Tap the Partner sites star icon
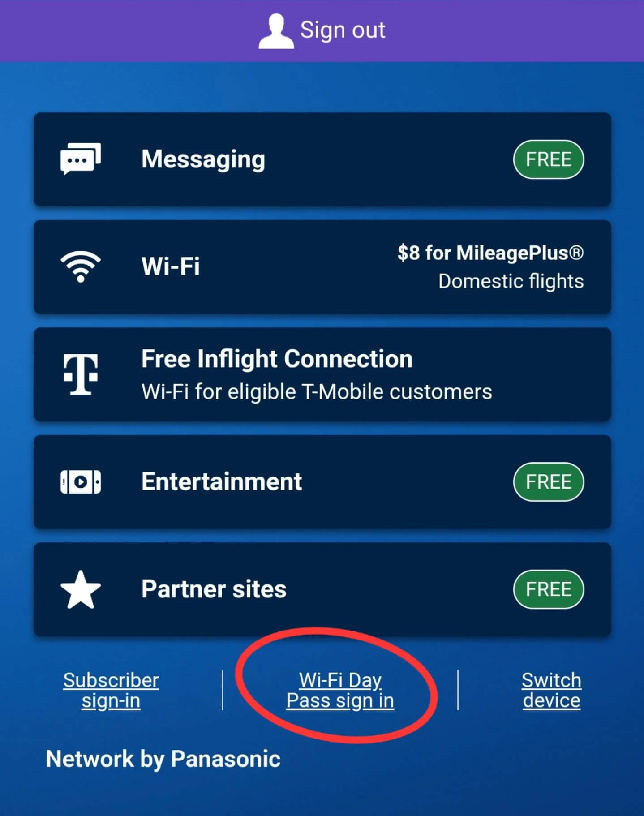 point(81,590)
